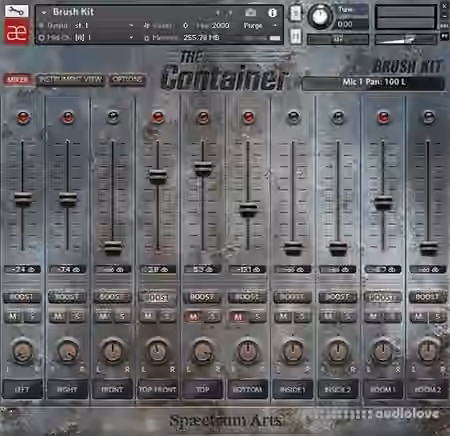450x436 pixels.
Task: Toggle the BOTTOM channel power LED
Action: pos(248,117)
